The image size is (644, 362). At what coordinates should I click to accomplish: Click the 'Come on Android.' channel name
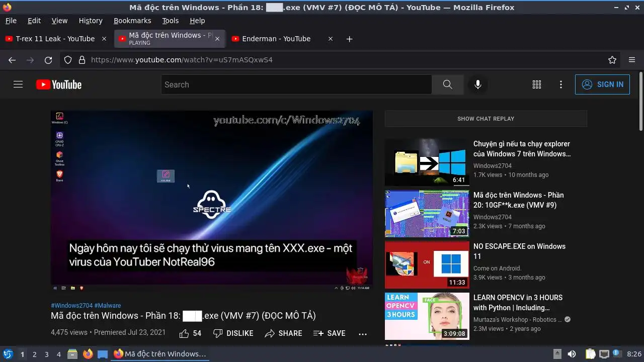click(x=498, y=268)
